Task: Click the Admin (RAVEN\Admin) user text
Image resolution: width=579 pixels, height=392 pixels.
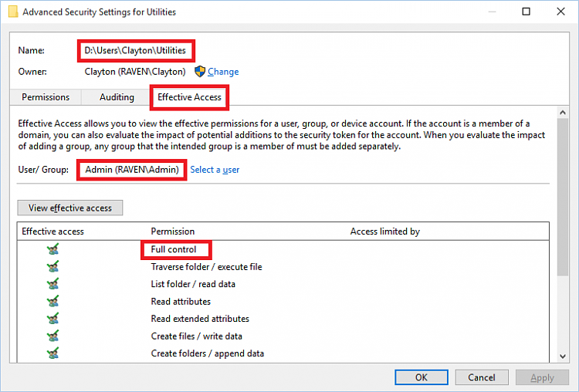Action: pos(132,170)
